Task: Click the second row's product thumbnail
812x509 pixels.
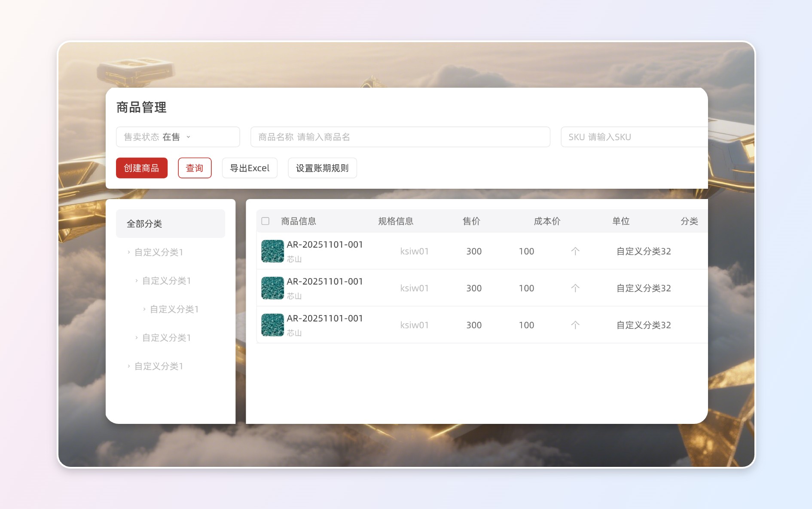Action: coord(272,288)
